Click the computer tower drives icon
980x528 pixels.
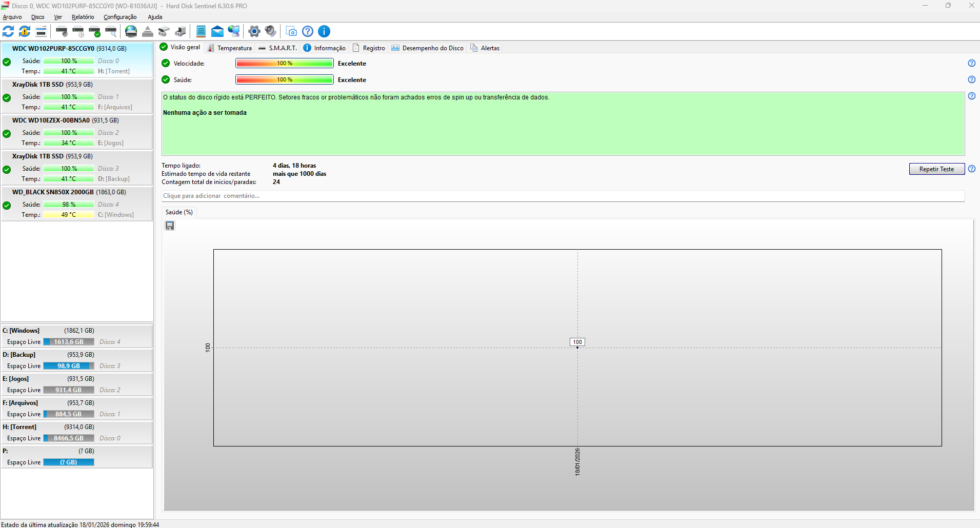181,31
